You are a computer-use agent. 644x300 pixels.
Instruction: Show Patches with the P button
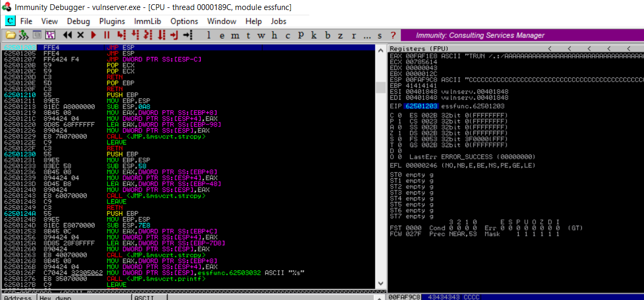coord(301,35)
